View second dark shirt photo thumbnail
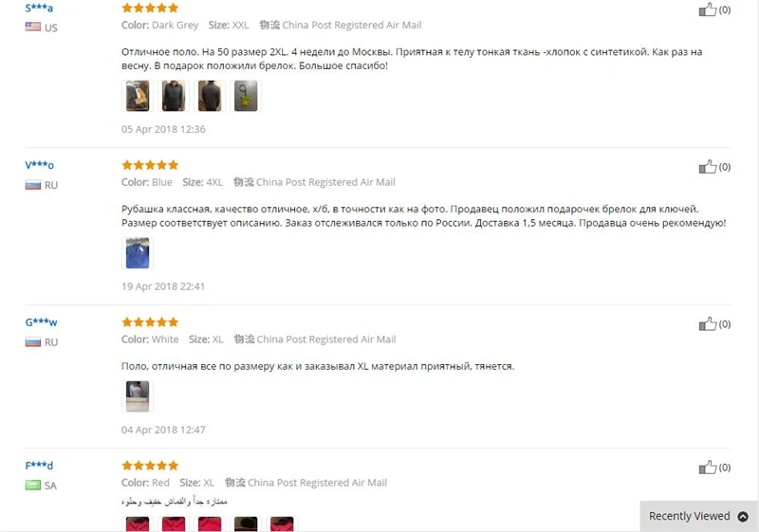 click(x=174, y=96)
